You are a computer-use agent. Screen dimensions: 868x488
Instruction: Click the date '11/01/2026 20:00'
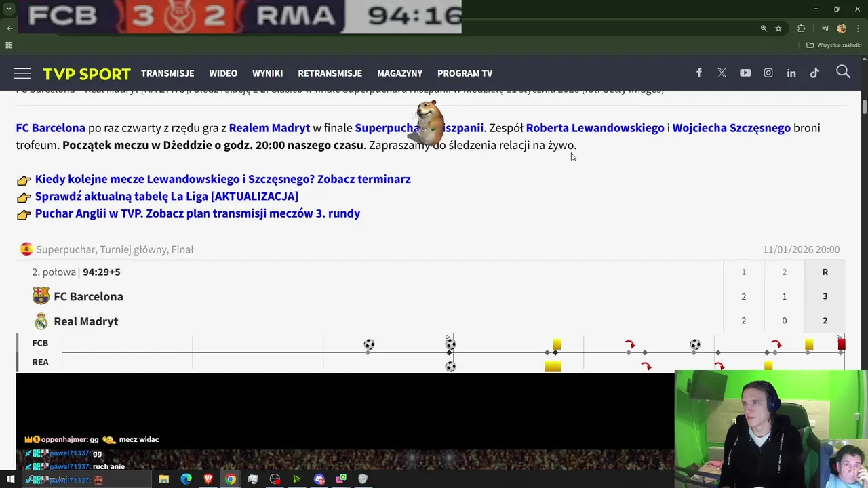pos(801,249)
